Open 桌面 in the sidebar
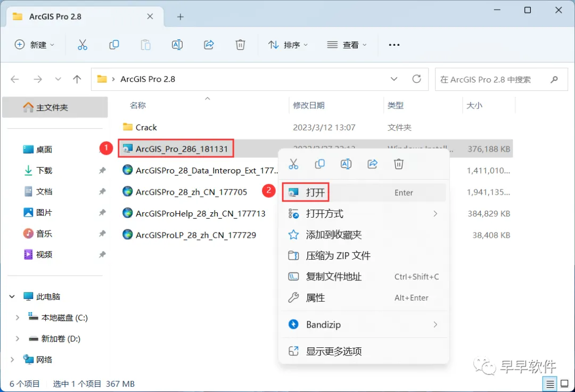 [44, 149]
